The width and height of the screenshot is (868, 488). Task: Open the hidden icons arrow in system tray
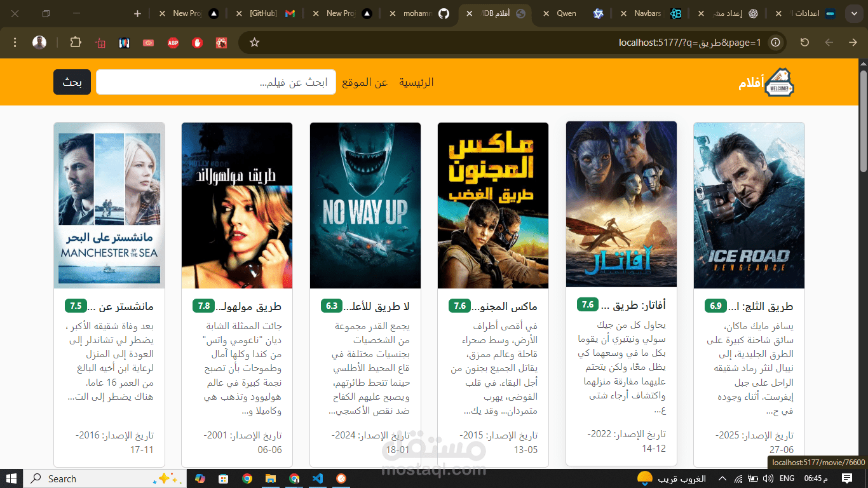(x=721, y=478)
